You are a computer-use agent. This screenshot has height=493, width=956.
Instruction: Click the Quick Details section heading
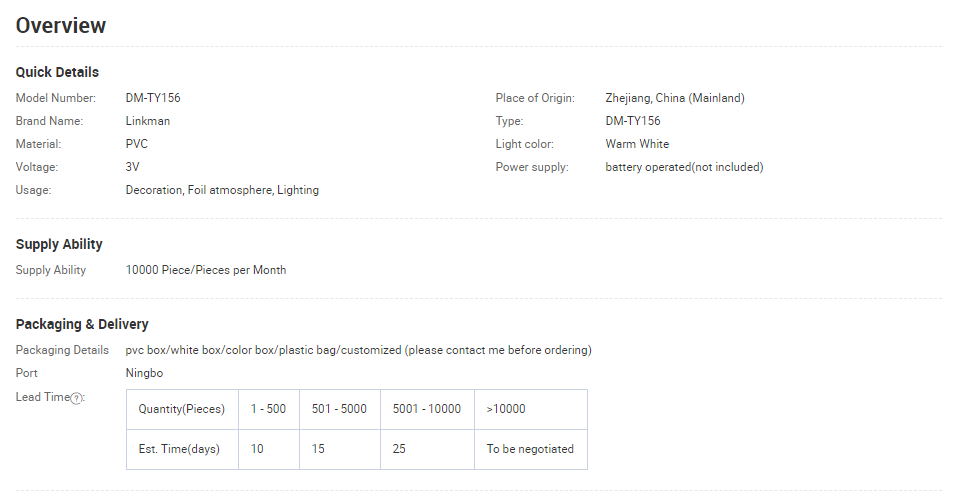57,72
